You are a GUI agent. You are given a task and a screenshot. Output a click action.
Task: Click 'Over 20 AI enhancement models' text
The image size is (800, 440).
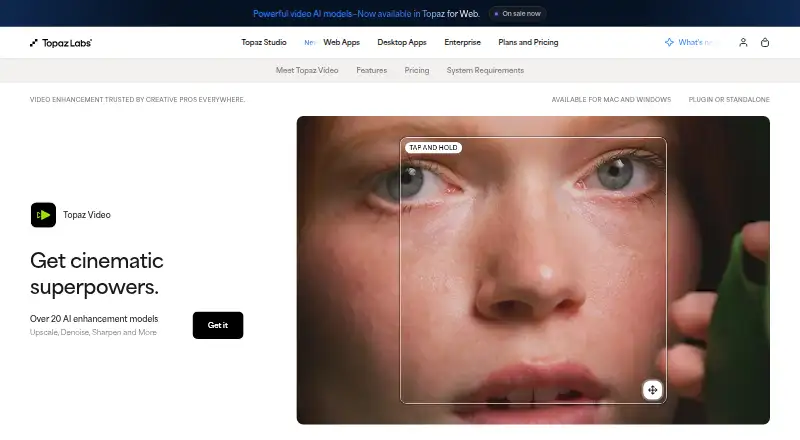[94, 319]
